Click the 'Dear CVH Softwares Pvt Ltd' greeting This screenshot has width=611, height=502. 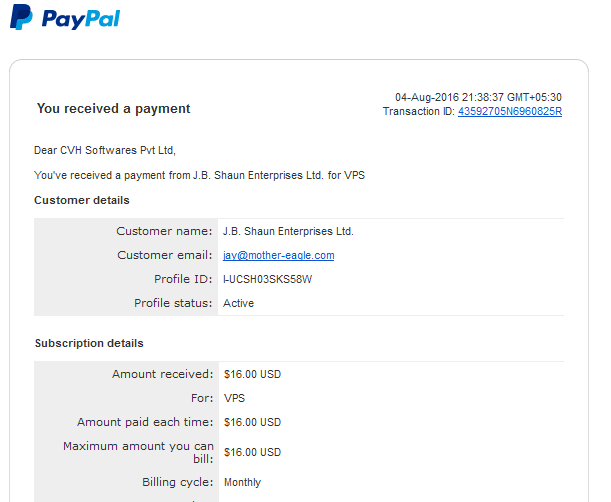pyautogui.click(x=105, y=150)
